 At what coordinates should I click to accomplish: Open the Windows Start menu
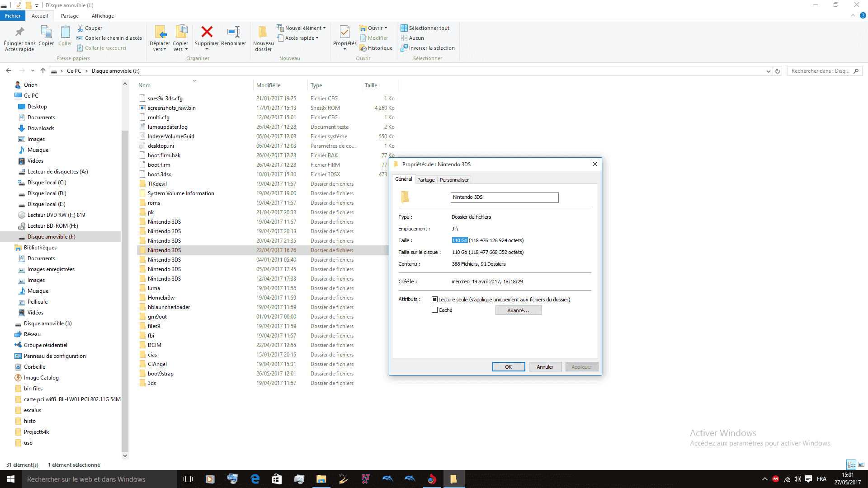11,479
